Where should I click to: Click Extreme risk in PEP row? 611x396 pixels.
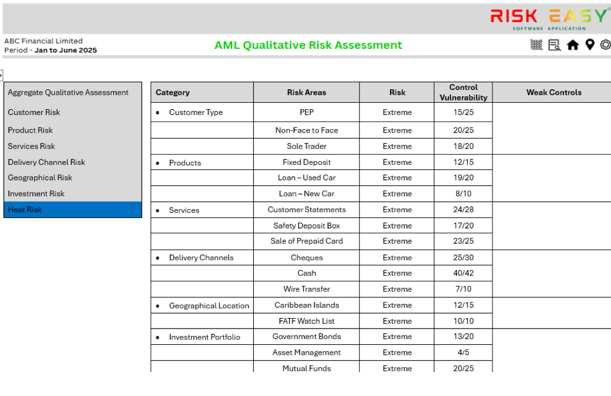pyautogui.click(x=397, y=112)
